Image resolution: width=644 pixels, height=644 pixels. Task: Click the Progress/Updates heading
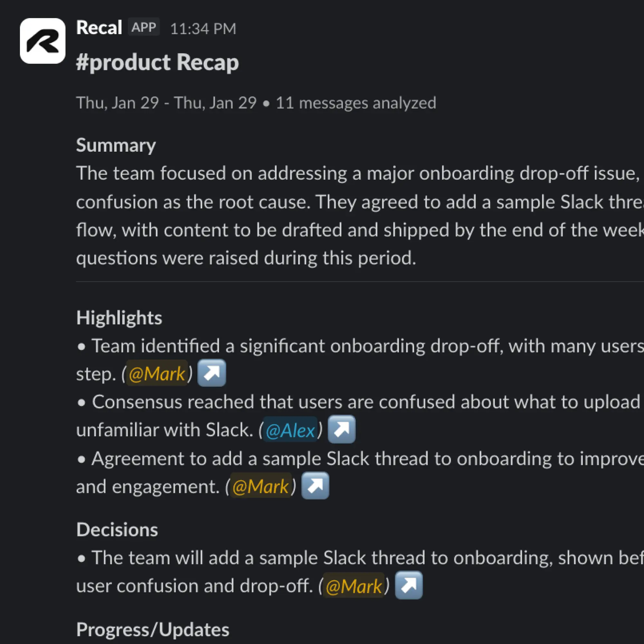tap(152, 629)
